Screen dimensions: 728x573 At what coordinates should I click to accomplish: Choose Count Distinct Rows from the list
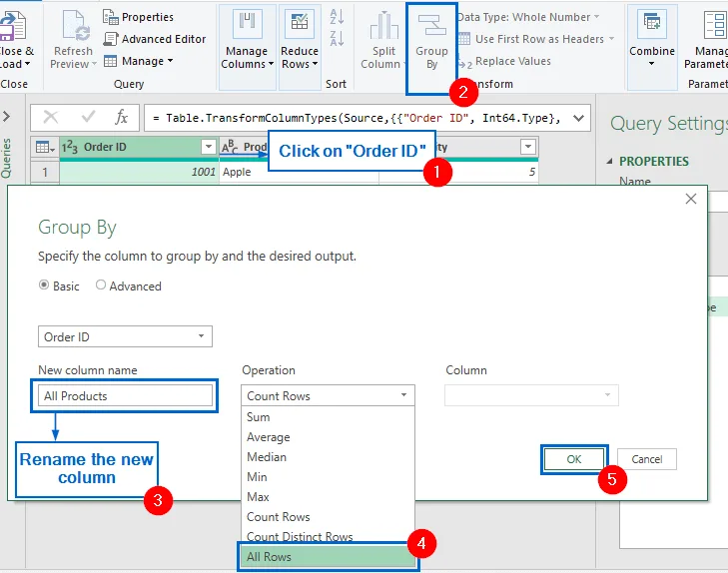coord(328,536)
